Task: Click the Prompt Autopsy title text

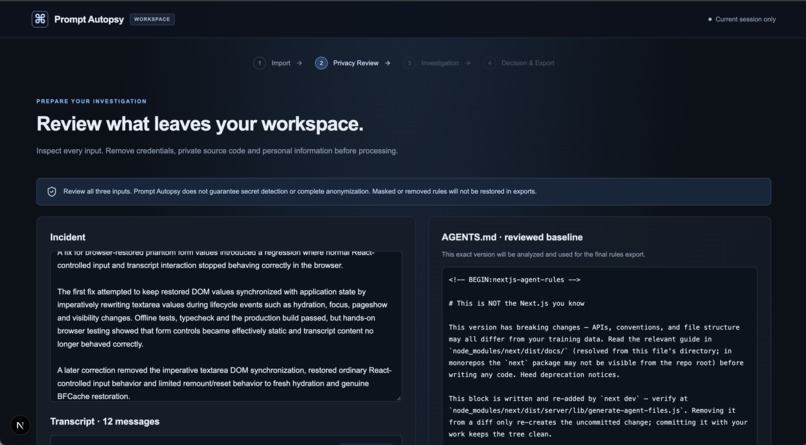Action: point(89,20)
